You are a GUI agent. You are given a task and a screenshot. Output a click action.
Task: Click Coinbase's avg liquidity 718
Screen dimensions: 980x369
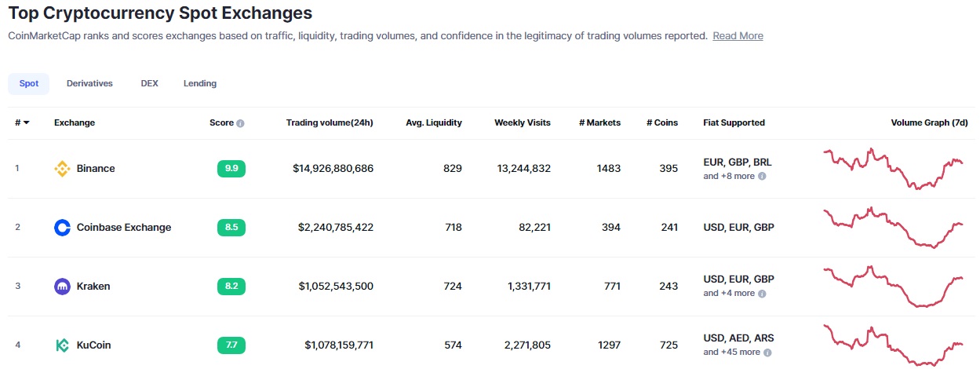tap(454, 228)
